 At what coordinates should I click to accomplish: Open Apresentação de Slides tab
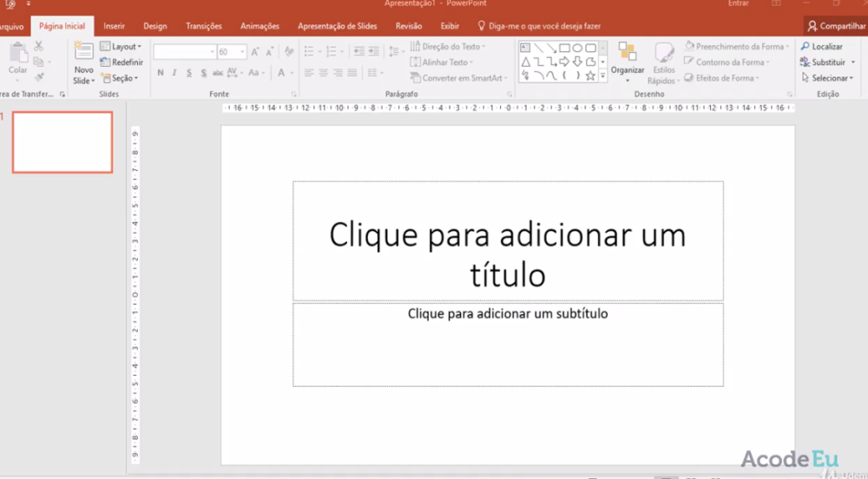337,26
